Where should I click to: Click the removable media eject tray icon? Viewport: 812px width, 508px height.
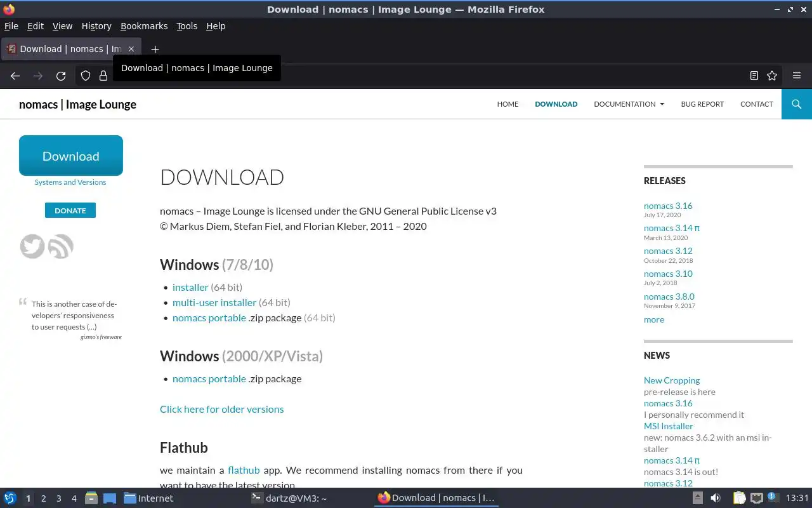(697, 498)
